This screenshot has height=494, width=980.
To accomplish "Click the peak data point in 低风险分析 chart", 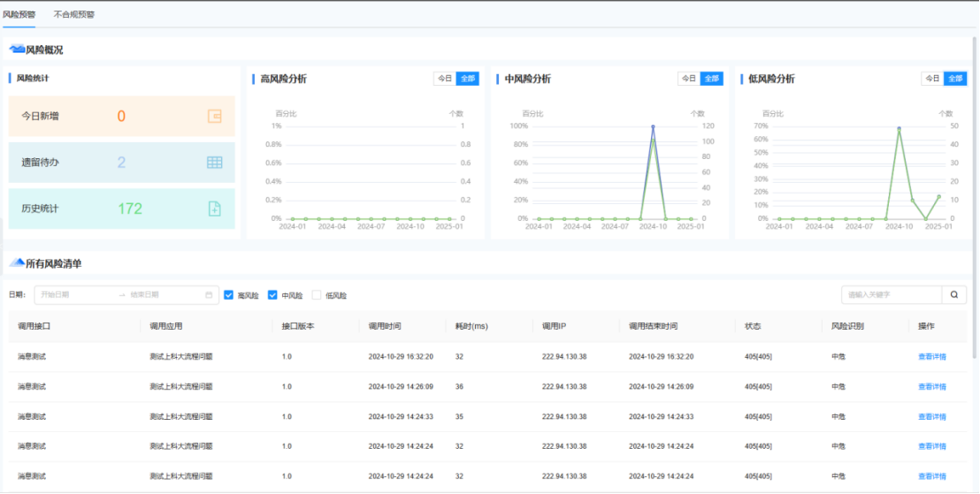I will coord(900,129).
